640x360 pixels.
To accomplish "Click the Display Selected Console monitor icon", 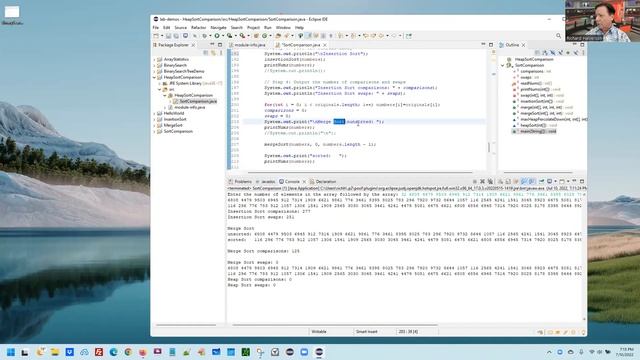I will click(x=549, y=181).
